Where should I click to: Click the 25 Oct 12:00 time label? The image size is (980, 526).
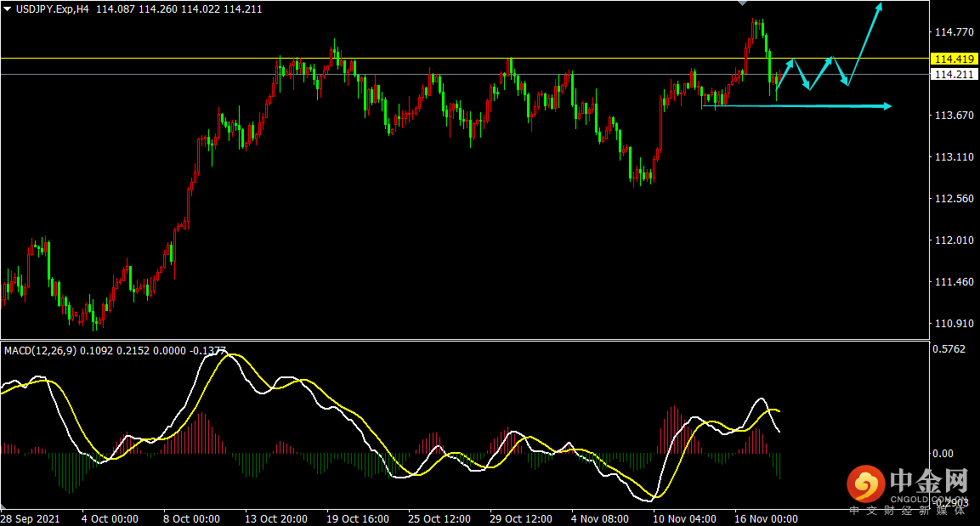[439, 519]
